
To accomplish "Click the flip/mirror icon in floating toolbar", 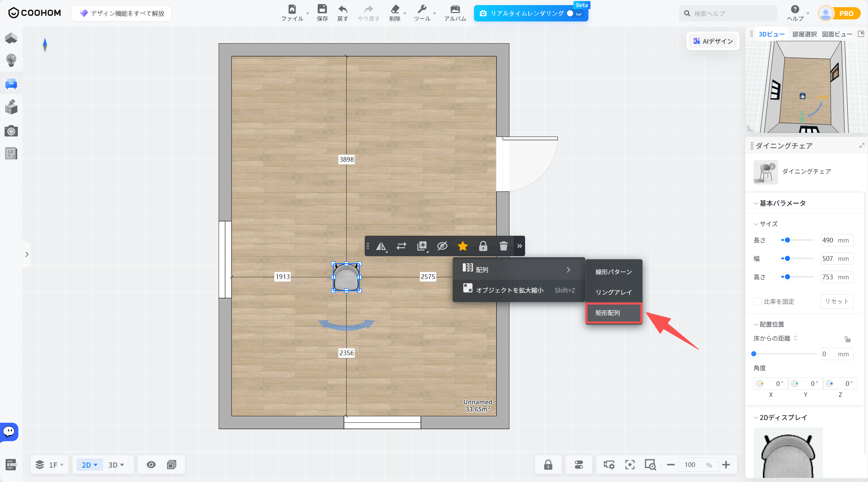I will pyautogui.click(x=381, y=246).
